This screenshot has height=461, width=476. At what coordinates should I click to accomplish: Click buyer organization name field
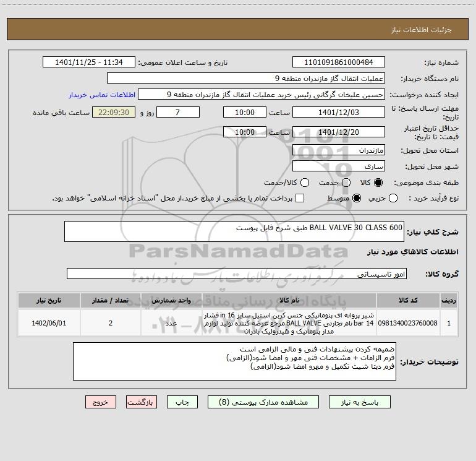click(x=246, y=79)
